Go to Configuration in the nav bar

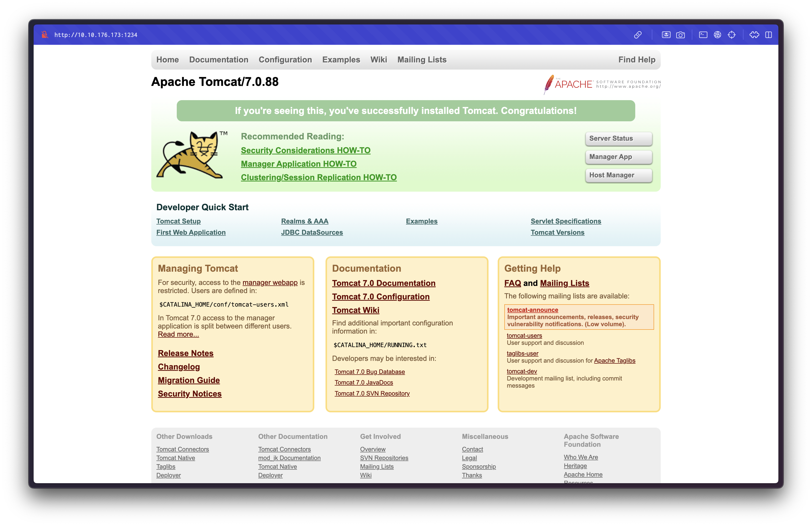pyautogui.click(x=285, y=60)
